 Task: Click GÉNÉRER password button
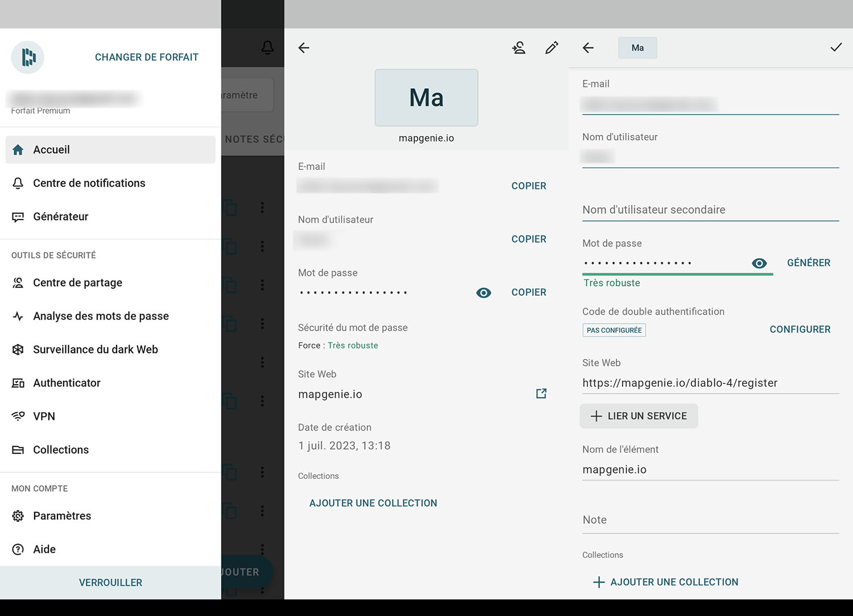coord(809,263)
